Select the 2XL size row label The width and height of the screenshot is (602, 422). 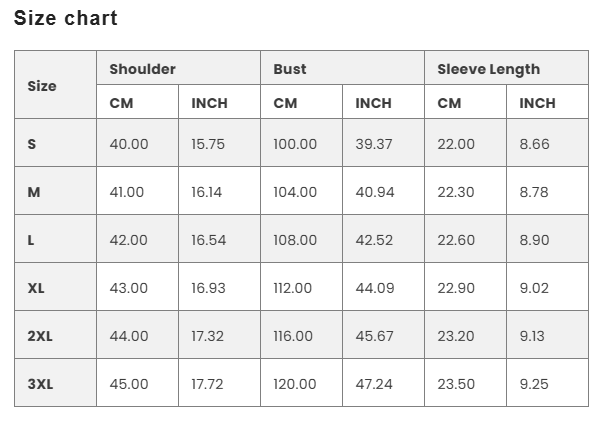(x=40, y=336)
